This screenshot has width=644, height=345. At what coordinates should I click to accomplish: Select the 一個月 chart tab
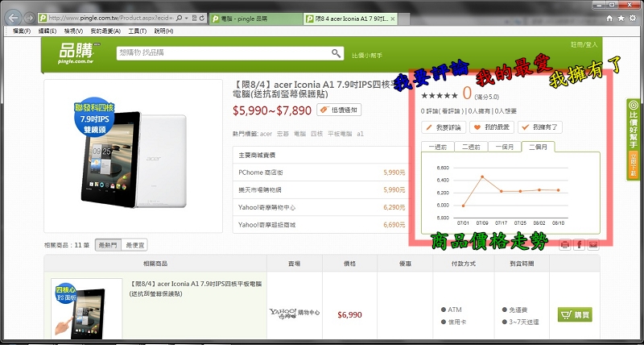[x=505, y=147]
